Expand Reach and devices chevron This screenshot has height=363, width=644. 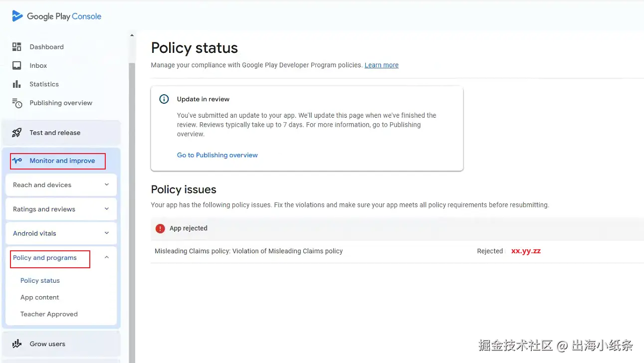107,184
